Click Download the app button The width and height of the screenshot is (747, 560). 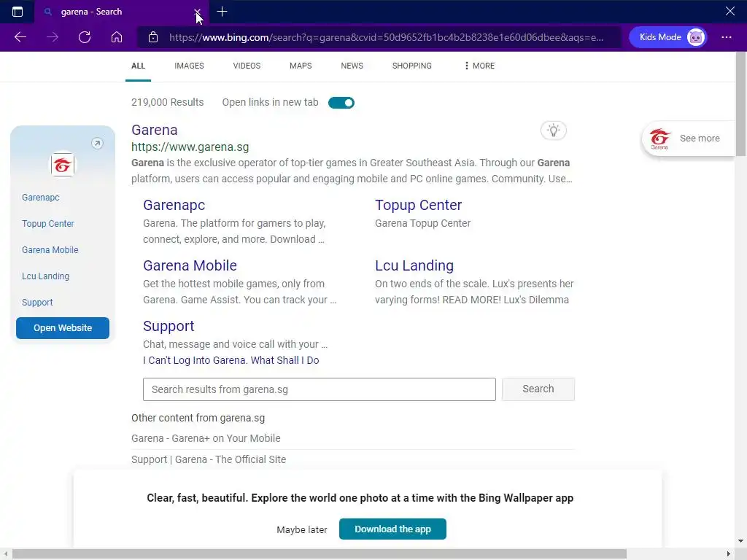coord(392,529)
